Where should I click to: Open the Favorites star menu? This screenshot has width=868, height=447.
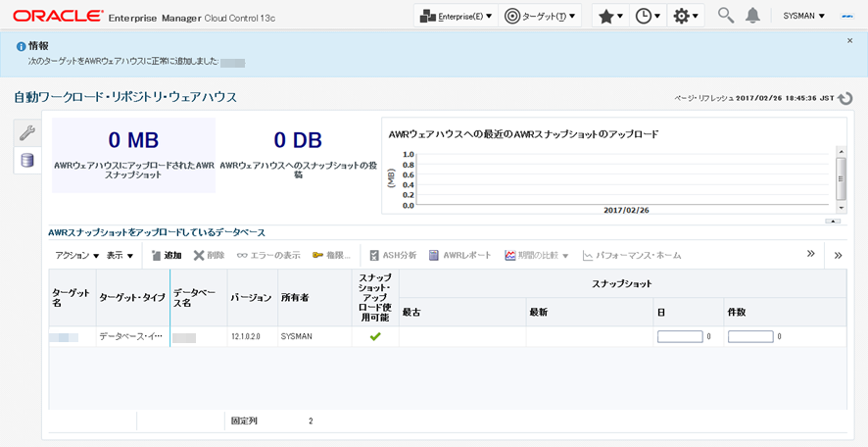610,16
